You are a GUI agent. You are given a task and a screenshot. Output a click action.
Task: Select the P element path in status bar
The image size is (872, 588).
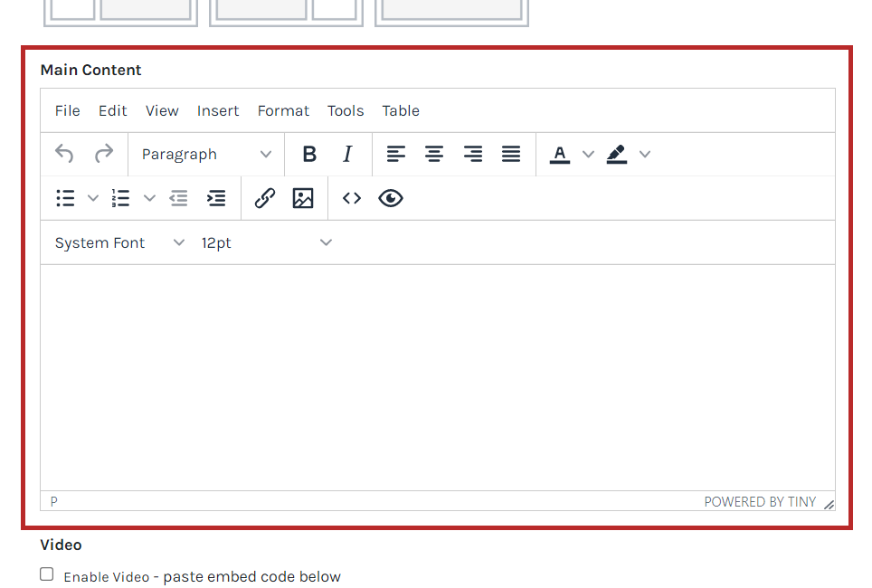pyautogui.click(x=54, y=502)
